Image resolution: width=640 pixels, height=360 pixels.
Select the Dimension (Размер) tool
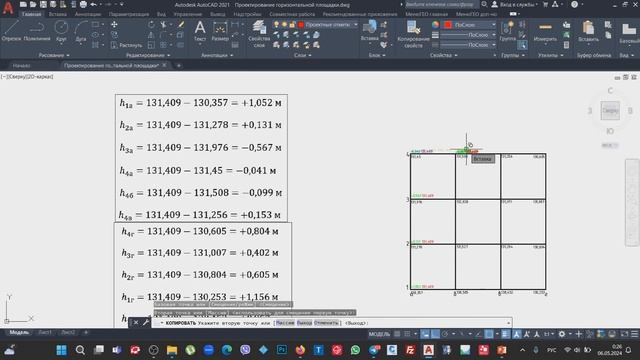(220, 31)
